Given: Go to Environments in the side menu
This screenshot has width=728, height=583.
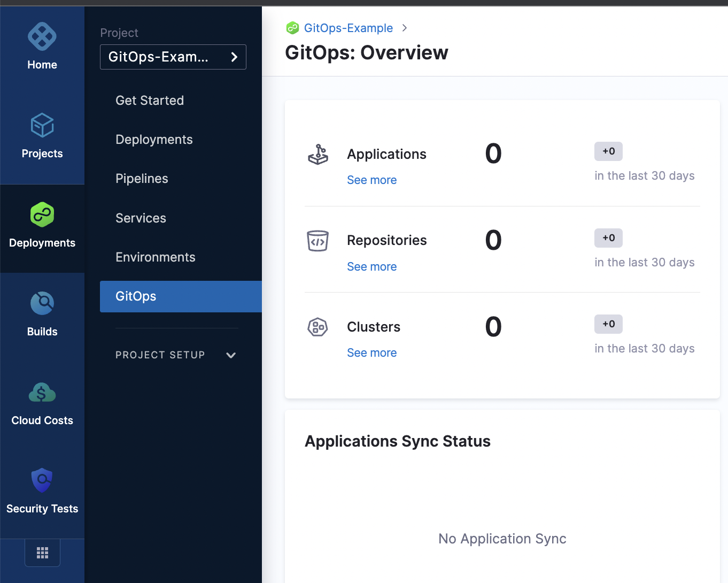Looking at the screenshot, I should pos(156,257).
